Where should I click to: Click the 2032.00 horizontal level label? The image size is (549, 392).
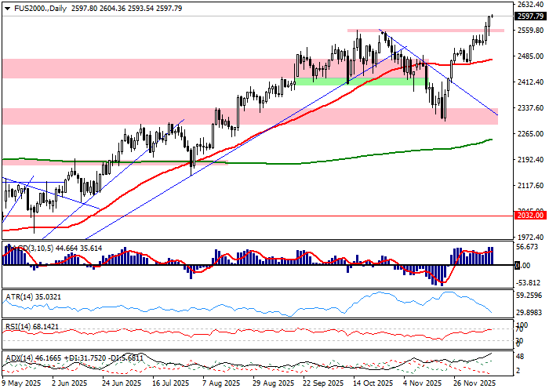coord(531,215)
